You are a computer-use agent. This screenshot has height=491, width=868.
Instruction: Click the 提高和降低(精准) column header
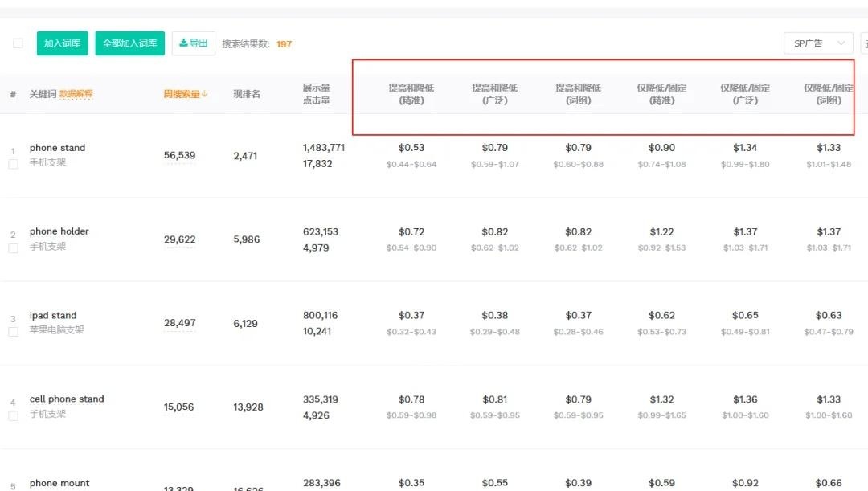(411, 94)
